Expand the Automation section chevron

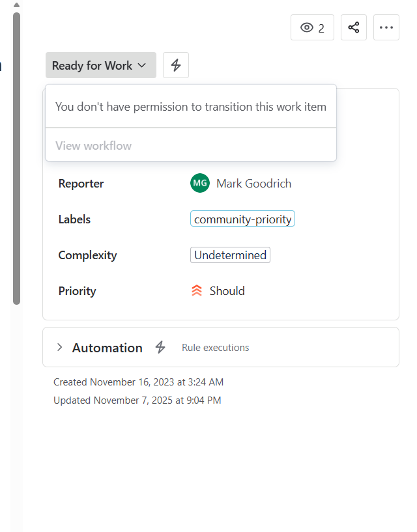click(x=60, y=348)
